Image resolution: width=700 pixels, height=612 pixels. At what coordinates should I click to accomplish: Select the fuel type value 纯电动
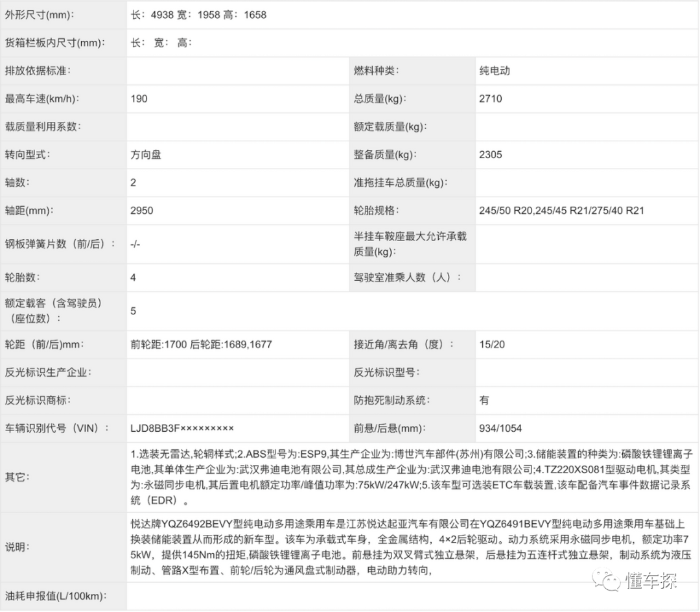[x=495, y=71]
